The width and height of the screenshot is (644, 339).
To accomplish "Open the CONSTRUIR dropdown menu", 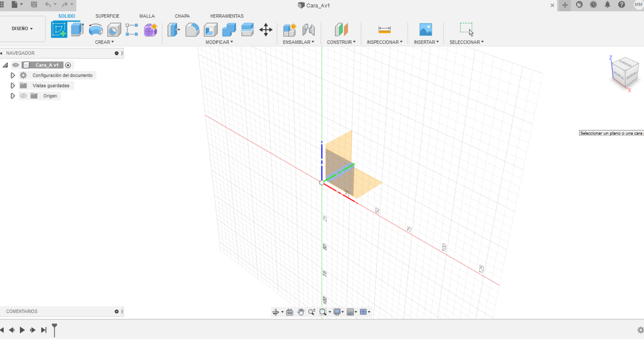I will [341, 42].
